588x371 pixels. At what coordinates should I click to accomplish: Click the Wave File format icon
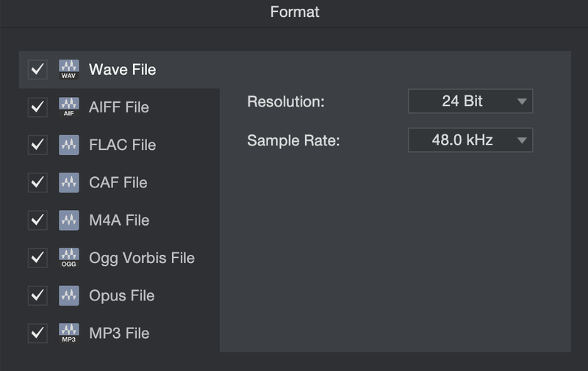tap(68, 70)
